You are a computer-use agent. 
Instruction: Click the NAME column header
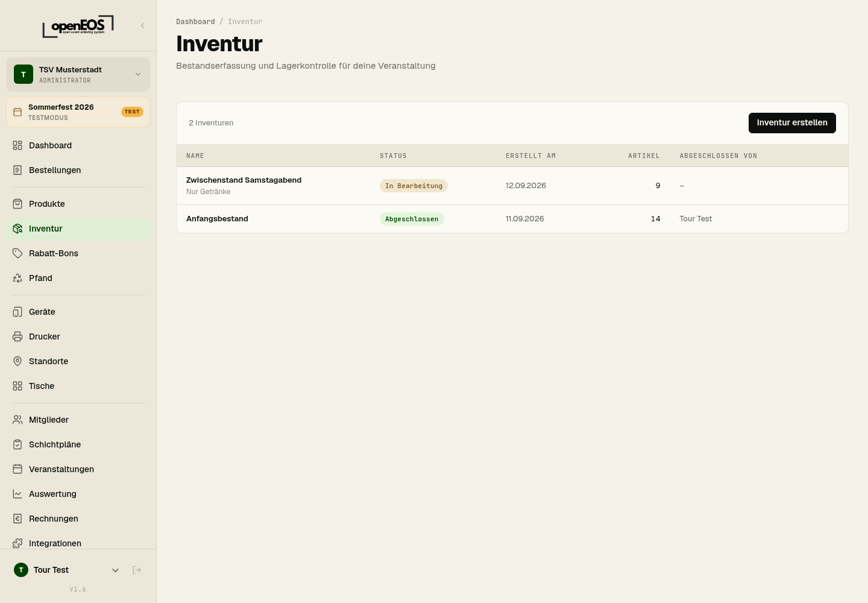coord(195,156)
